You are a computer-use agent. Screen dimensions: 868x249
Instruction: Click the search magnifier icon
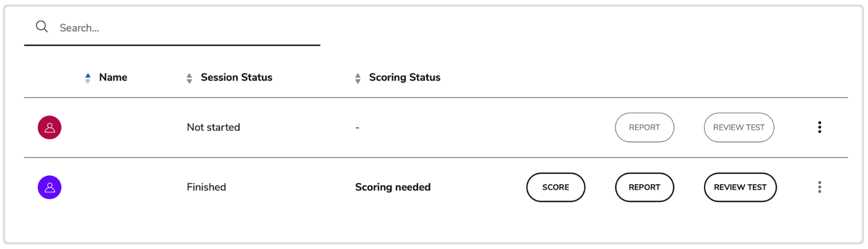click(x=41, y=26)
